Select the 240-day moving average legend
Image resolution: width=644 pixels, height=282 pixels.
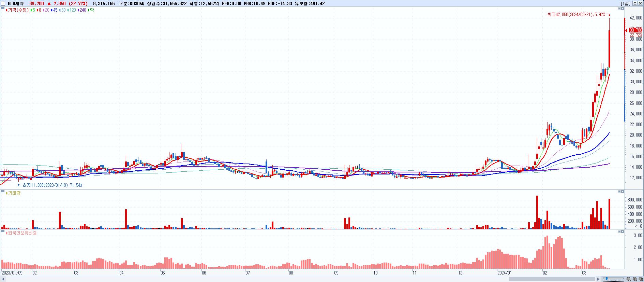point(82,10)
